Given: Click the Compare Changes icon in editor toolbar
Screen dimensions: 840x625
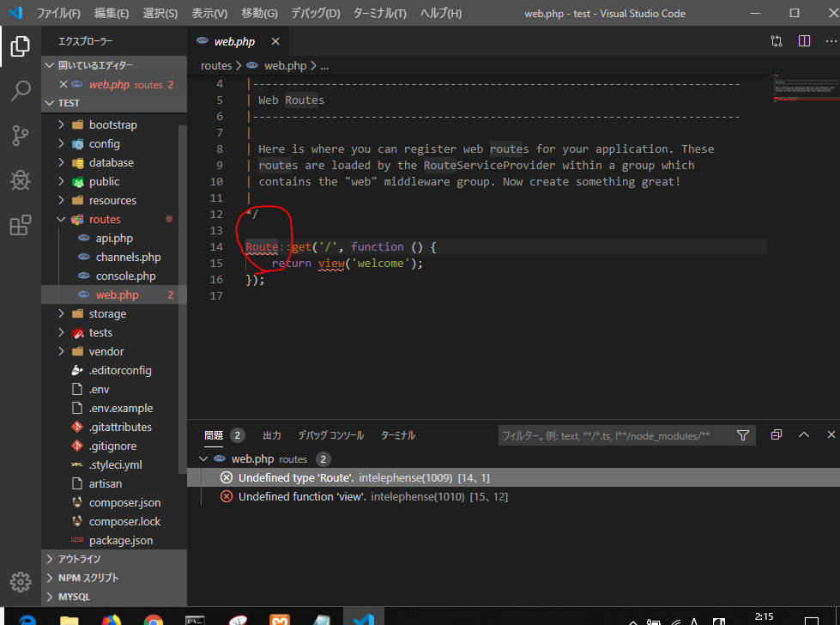Looking at the screenshot, I should coord(777,41).
